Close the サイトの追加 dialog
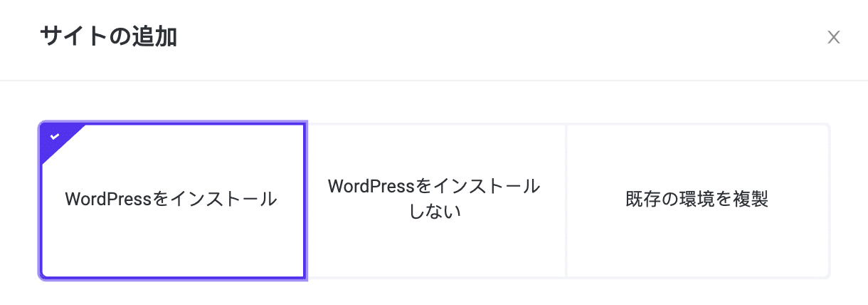Viewport: 868px width, 305px height. coord(834,38)
